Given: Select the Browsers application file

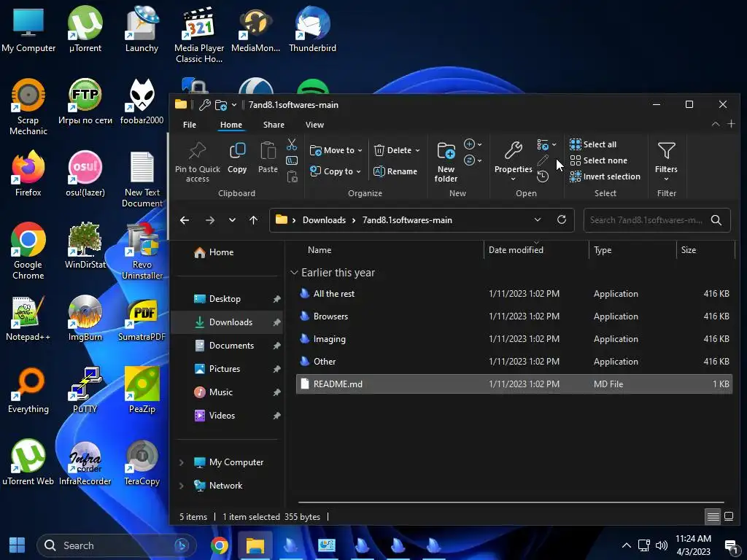Looking at the screenshot, I should (x=514, y=316).
